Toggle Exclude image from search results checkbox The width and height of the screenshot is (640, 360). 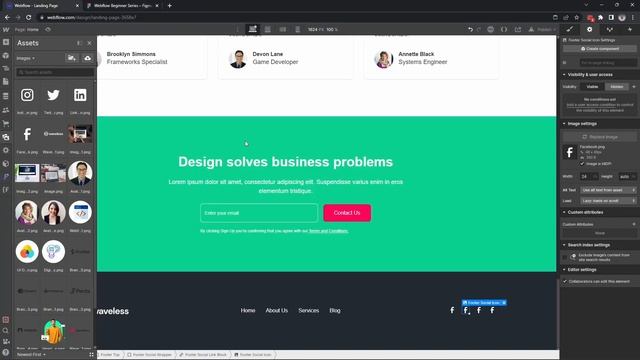tap(565, 257)
